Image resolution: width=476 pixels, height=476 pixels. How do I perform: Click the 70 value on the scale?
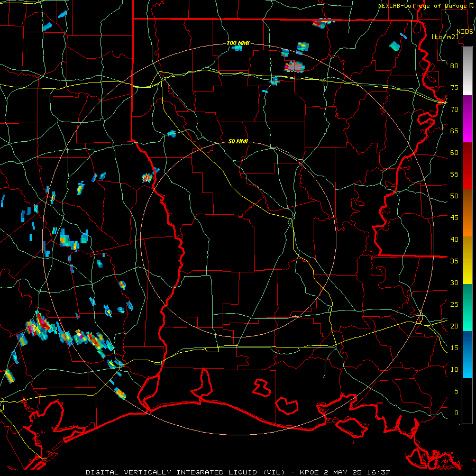tap(454, 109)
